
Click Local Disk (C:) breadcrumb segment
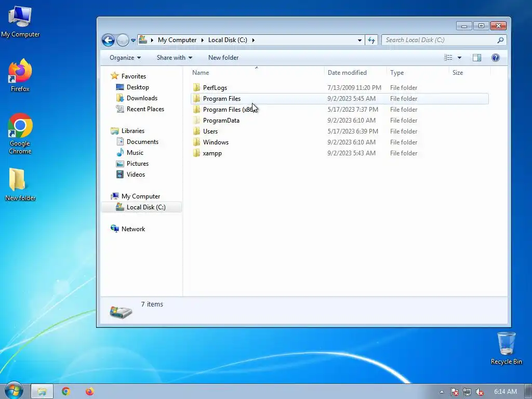click(x=228, y=40)
